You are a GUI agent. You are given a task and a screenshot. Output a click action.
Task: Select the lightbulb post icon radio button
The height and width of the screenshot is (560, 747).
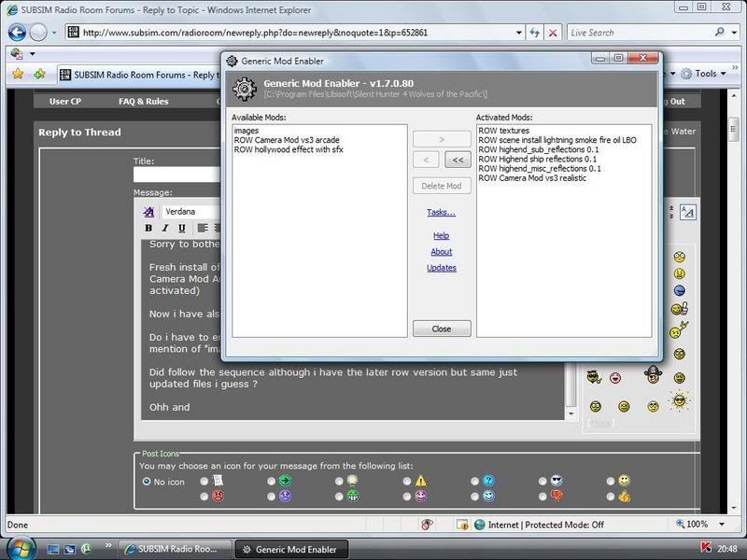(x=339, y=482)
